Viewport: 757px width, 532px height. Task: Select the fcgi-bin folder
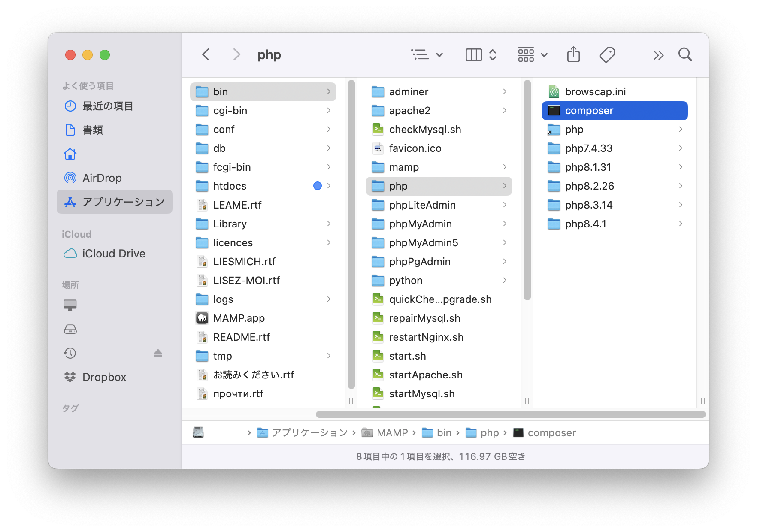point(263,167)
